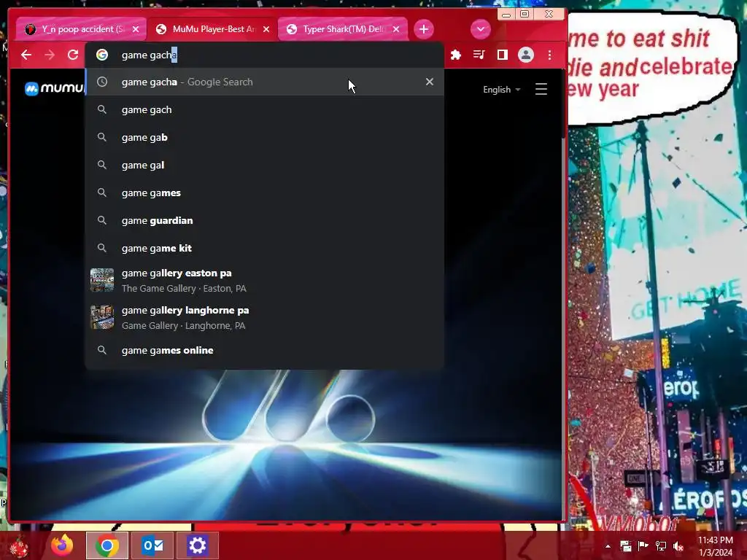Screen dimensions: 747x560
Task: Click Langhorne PA Game Gallery thumbnail
Action: [x=102, y=318]
